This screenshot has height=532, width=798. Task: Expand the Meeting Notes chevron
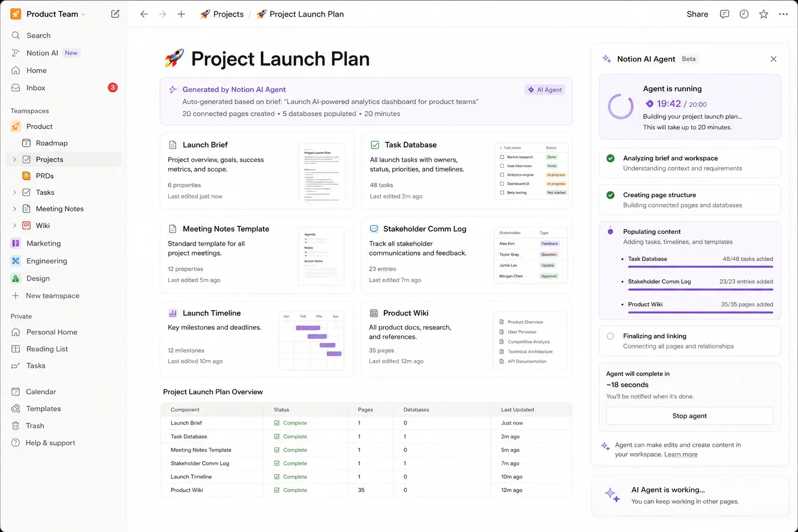(15, 209)
